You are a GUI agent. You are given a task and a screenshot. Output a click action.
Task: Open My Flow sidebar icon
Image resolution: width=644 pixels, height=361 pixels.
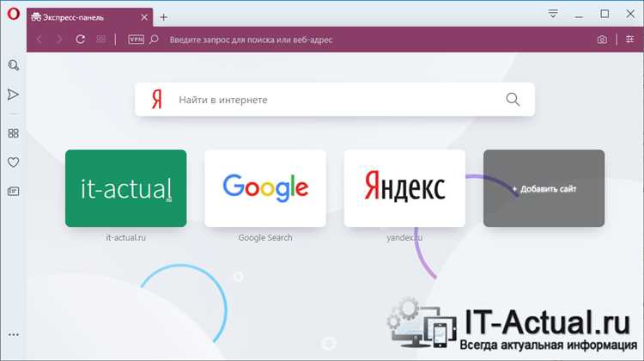[13, 95]
